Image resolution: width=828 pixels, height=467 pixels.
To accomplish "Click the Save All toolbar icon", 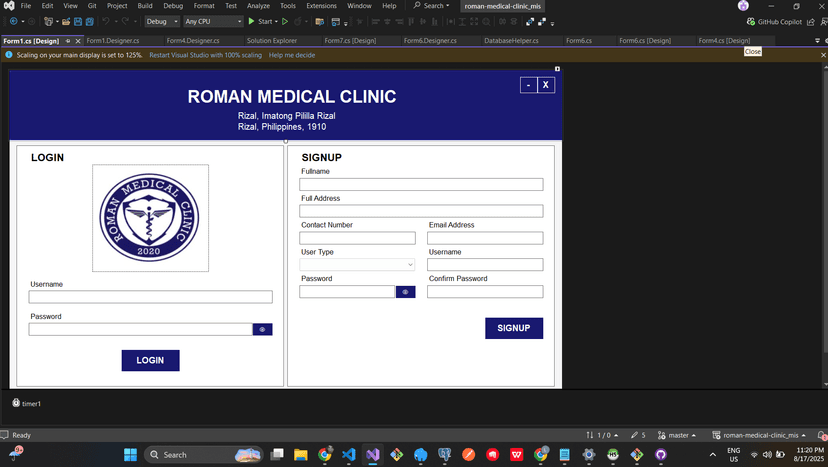I will tap(90, 22).
